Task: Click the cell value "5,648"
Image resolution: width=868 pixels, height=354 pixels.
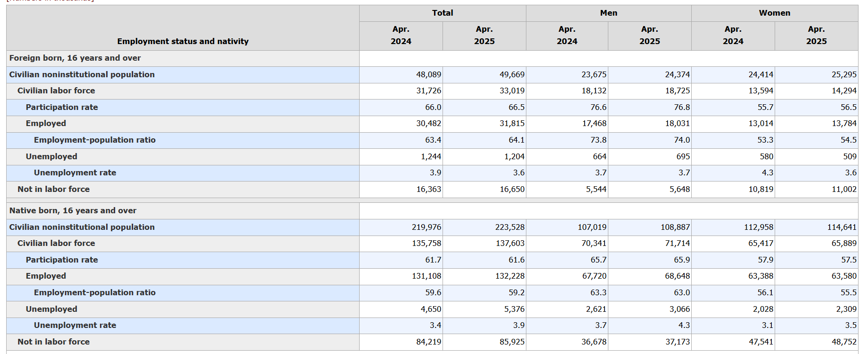Action: [680, 189]
